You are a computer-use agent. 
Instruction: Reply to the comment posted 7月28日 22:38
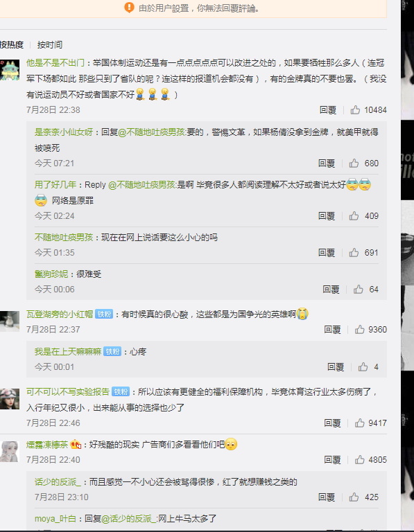[328, 109]
